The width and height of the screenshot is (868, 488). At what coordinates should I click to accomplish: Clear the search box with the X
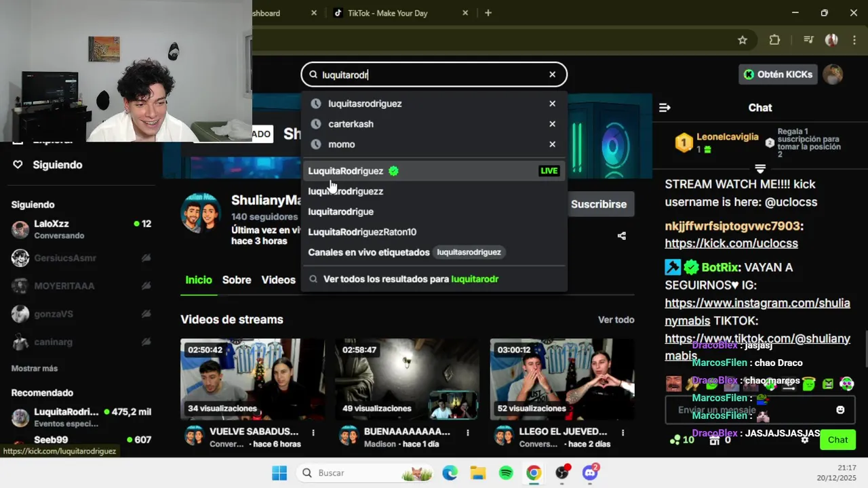552,75
